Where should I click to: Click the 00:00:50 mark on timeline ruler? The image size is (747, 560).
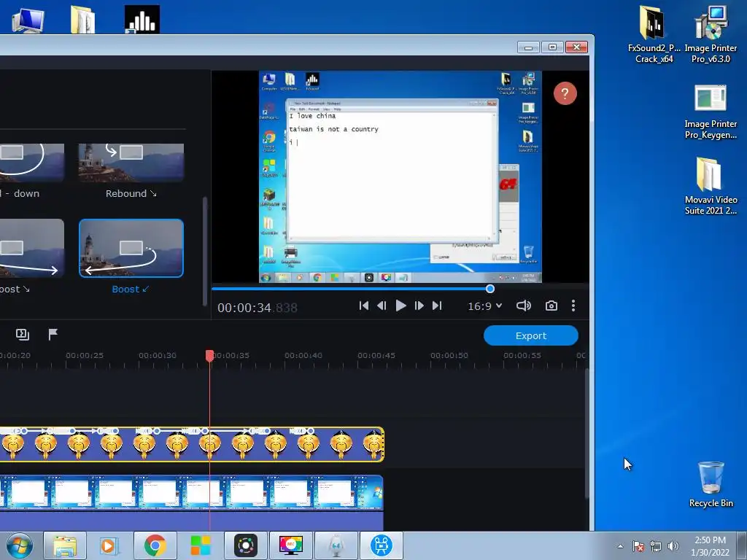coord(449,355)
